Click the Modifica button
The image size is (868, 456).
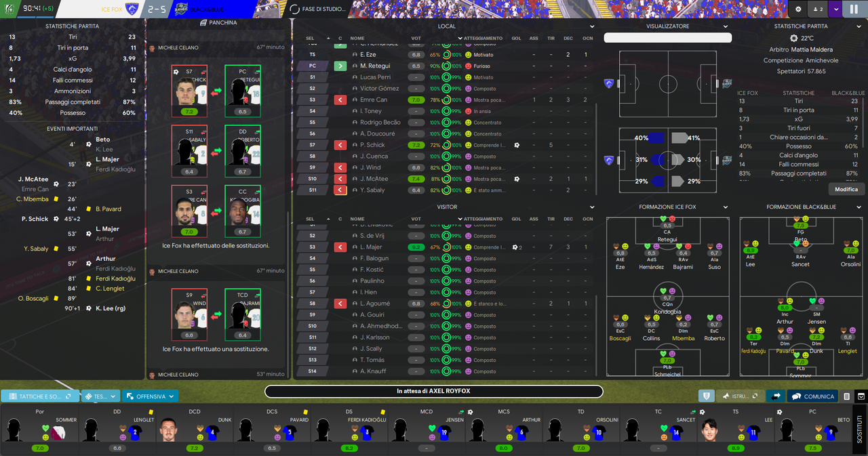pyautogui.click(x=846, y=189)
